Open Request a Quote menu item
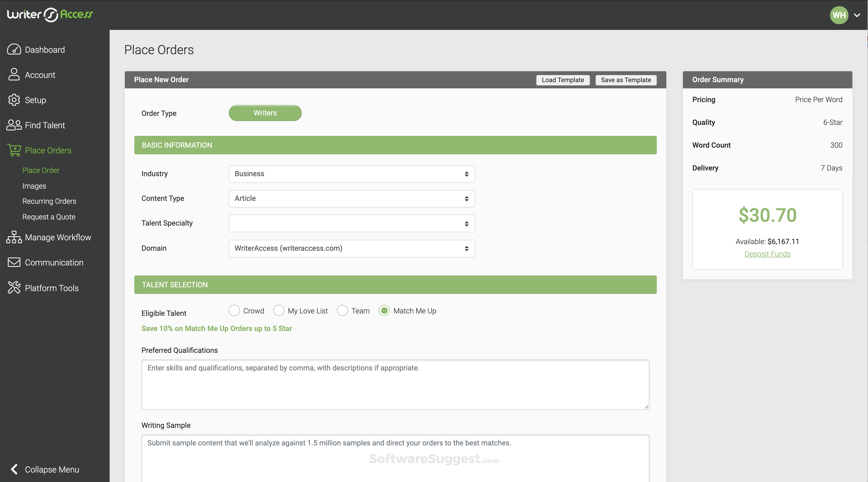Viewport: 868px width, 482px height. [49, 217]
